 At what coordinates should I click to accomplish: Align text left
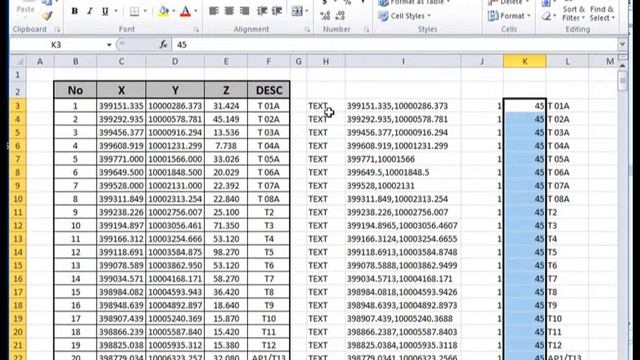point(214,11)
